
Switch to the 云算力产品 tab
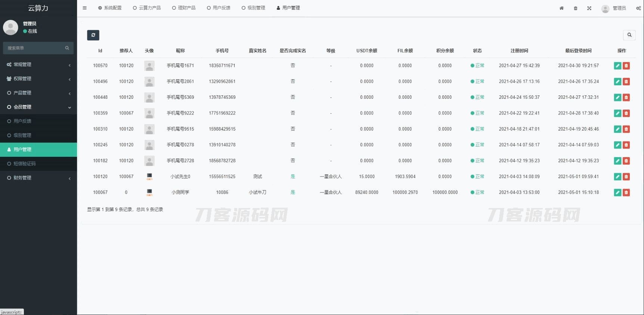tap(147, 8)
